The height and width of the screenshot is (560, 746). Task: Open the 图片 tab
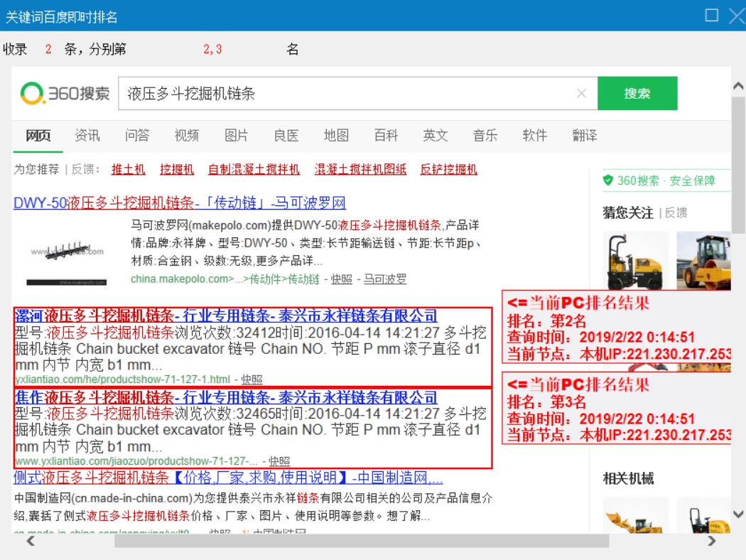237,136
